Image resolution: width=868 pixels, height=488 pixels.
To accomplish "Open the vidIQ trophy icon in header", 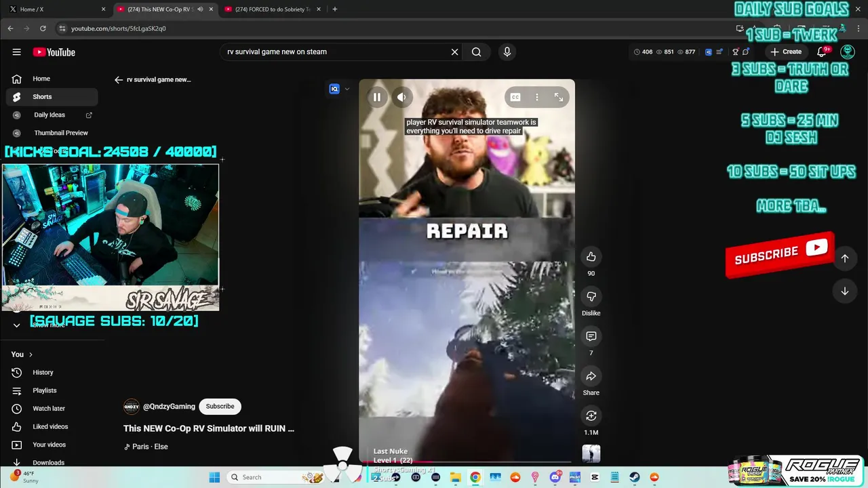I will [735, 52].
